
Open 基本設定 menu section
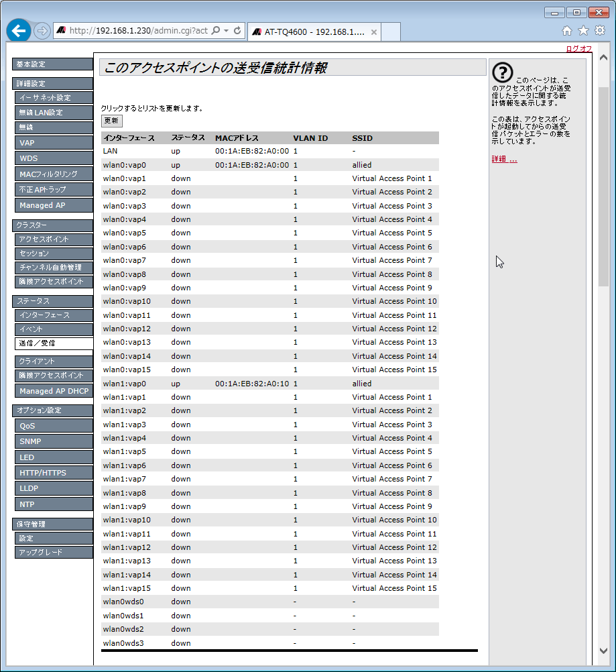[52, 64]
